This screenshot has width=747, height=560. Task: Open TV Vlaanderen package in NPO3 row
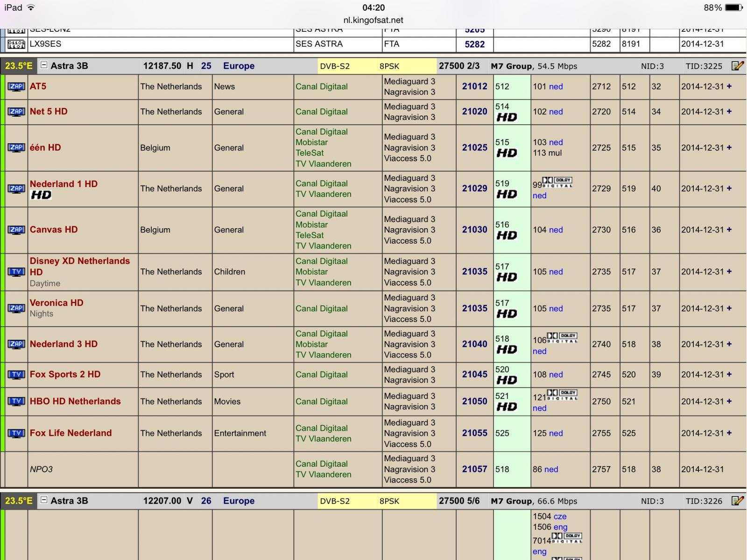coord(323,474)
